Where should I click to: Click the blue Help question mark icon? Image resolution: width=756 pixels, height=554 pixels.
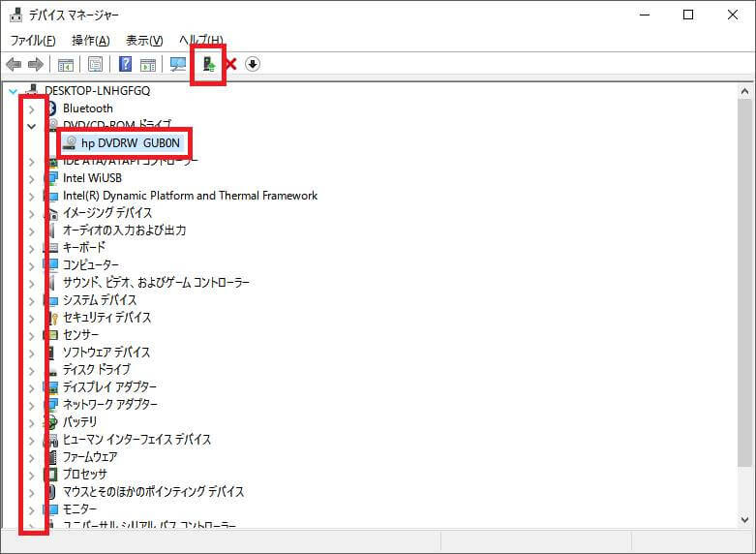(126, 64)
